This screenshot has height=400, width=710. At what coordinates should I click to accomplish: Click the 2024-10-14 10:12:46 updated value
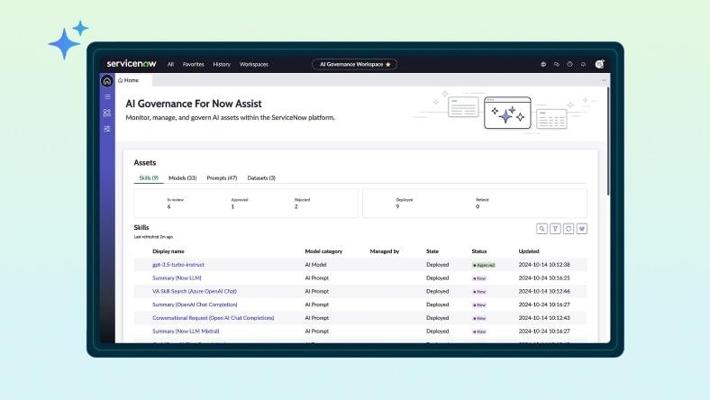click(x=544, y=291)
